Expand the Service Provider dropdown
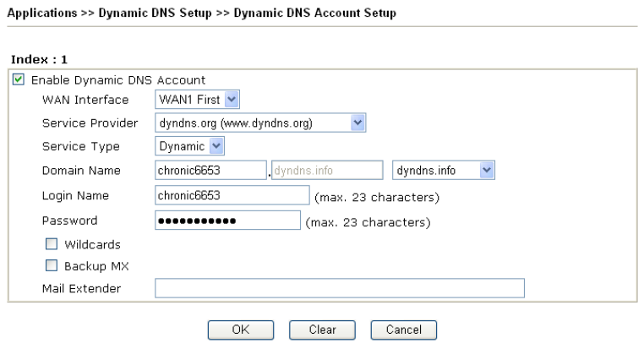644x349 pixels. (261, 123)
